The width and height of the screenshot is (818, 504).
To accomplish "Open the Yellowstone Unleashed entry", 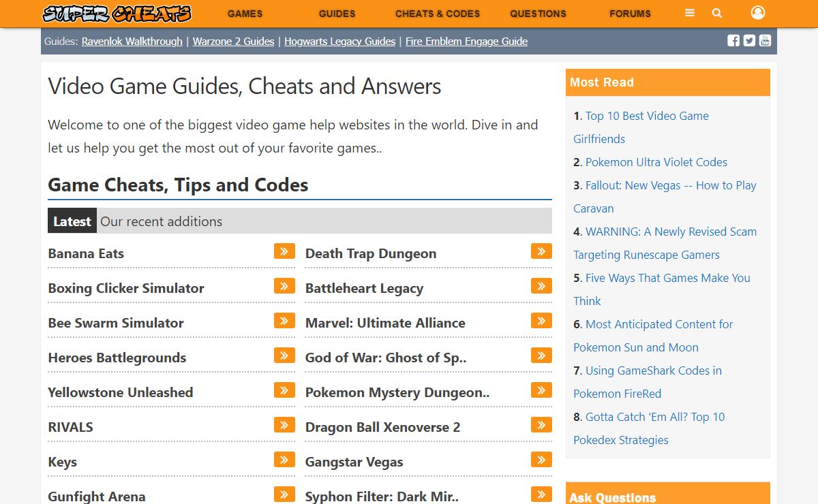I will (121, 392).
